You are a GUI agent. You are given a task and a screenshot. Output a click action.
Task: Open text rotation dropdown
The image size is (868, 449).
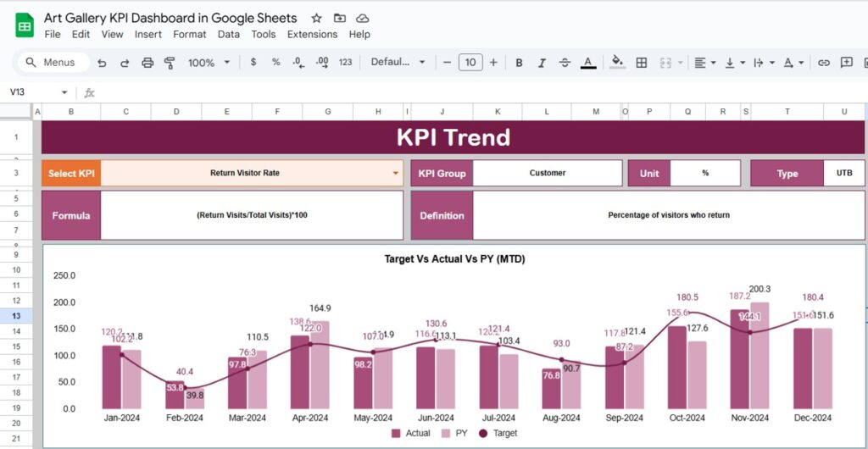[793, 63]
